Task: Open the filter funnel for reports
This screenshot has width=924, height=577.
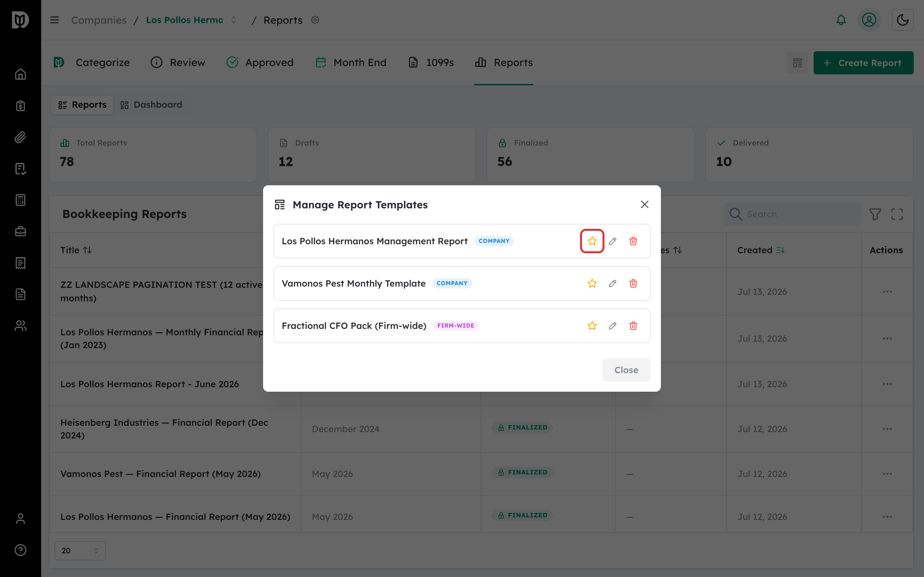Action: coord(875,214)
